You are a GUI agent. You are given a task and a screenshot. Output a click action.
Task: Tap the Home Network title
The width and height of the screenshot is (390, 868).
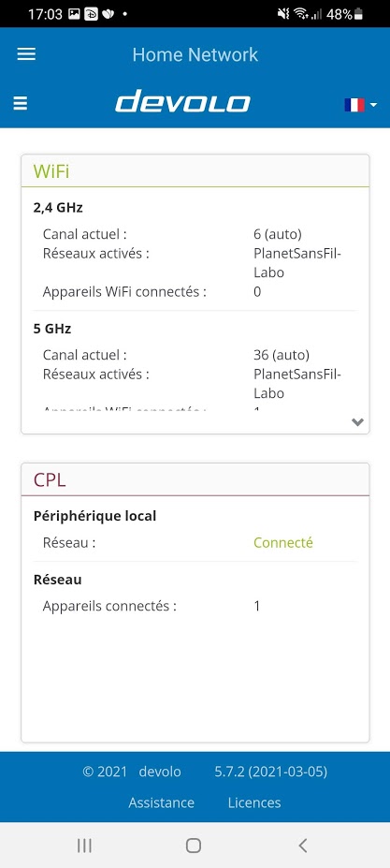195,54
